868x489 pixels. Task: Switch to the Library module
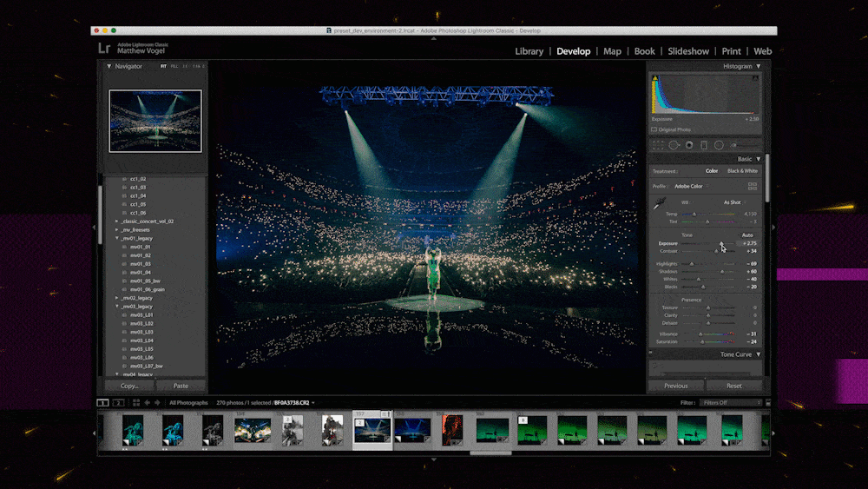[529, 51]
